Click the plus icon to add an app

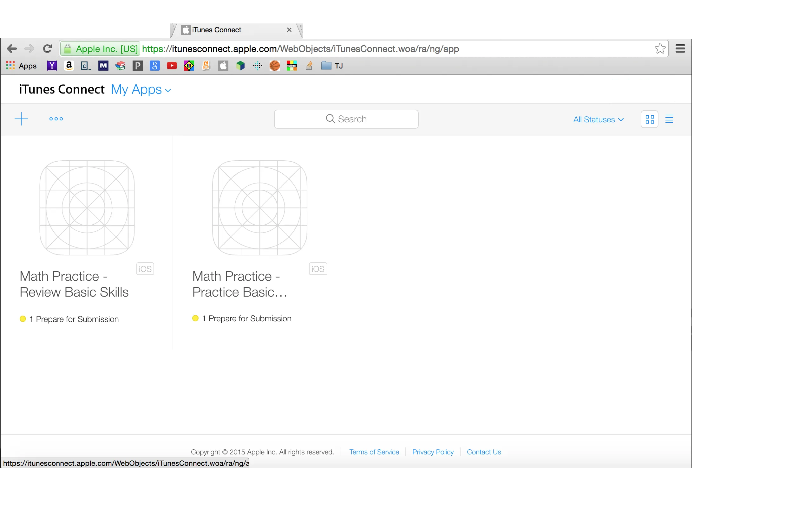point(21,119)
